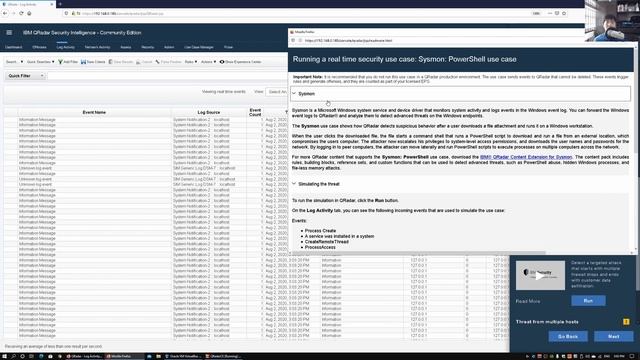The width and height of the screenshot is (640, 360).
Task: Play the Experience Center video thumbnail
Action: point(540,276)
